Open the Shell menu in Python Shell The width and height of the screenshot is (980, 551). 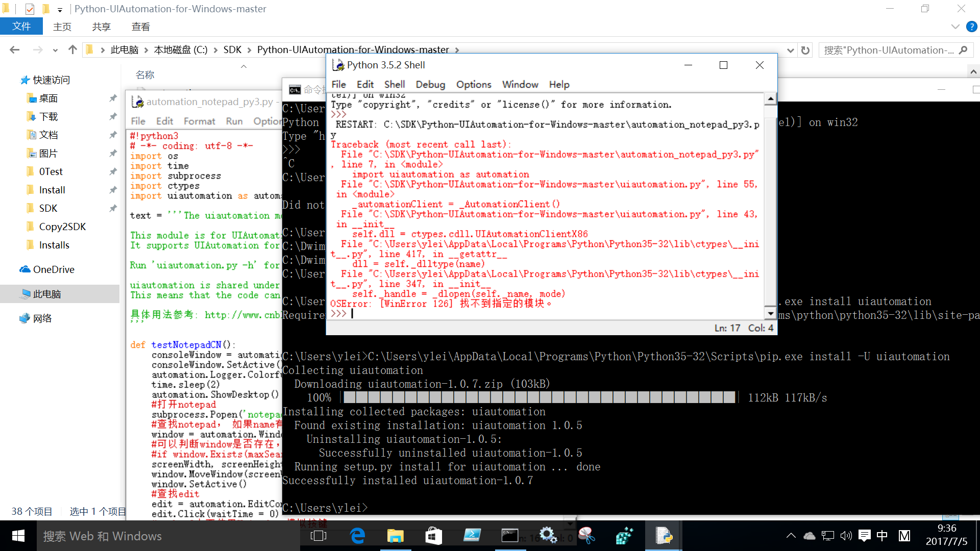(x=394, y=85)
